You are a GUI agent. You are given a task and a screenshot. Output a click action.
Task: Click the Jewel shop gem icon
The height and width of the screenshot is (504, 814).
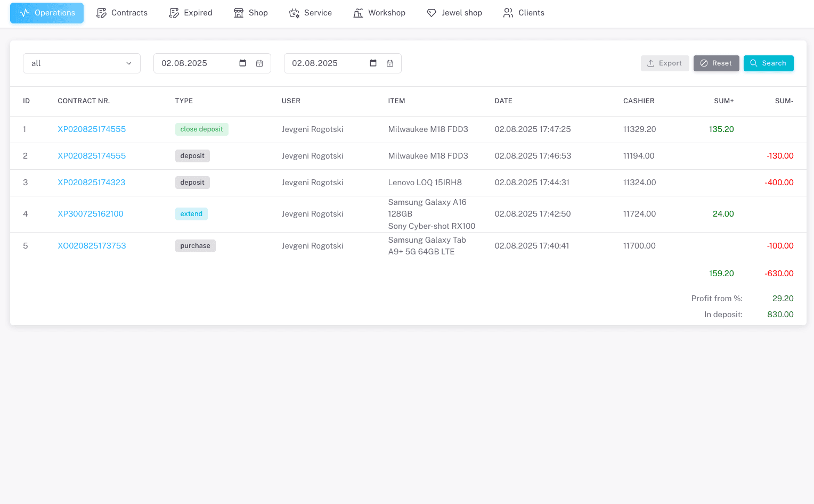pyautogui.click(x=432, y=12)
